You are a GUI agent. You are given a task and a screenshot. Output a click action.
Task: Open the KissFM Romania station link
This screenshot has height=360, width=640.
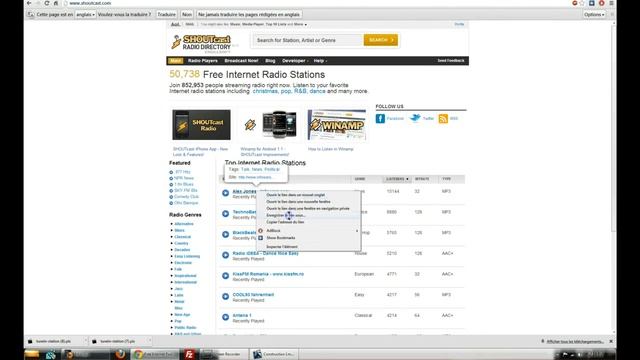tap(268, 274)
